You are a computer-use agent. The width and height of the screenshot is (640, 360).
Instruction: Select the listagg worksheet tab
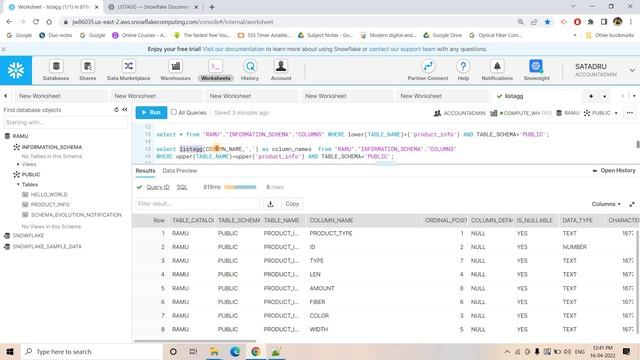tap(513, 96)
